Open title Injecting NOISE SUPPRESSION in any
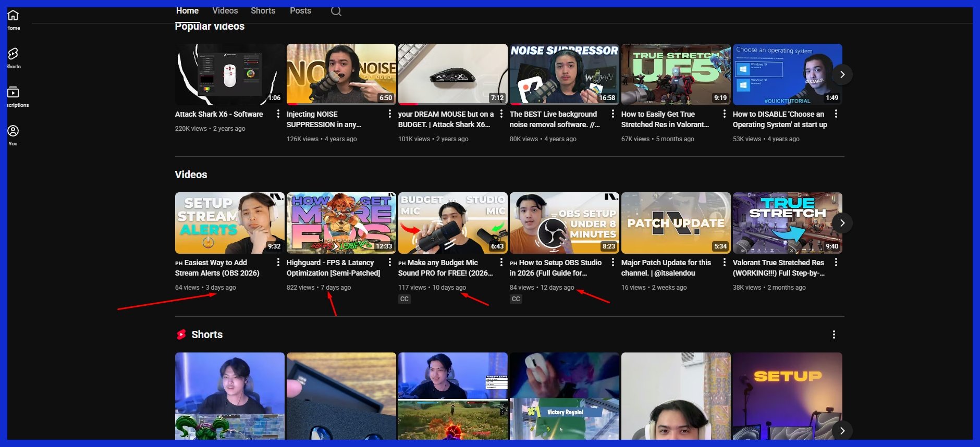 coord(324,119)
